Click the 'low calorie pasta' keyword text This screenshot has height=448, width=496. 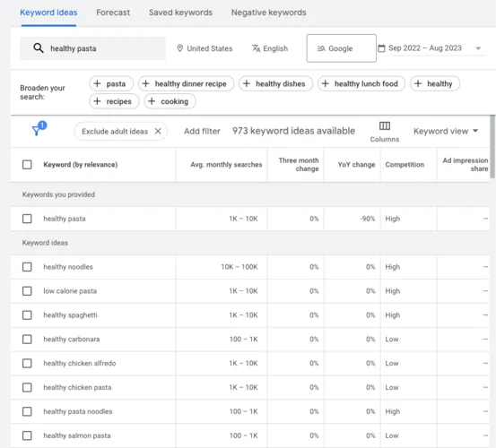pos(70,291)
